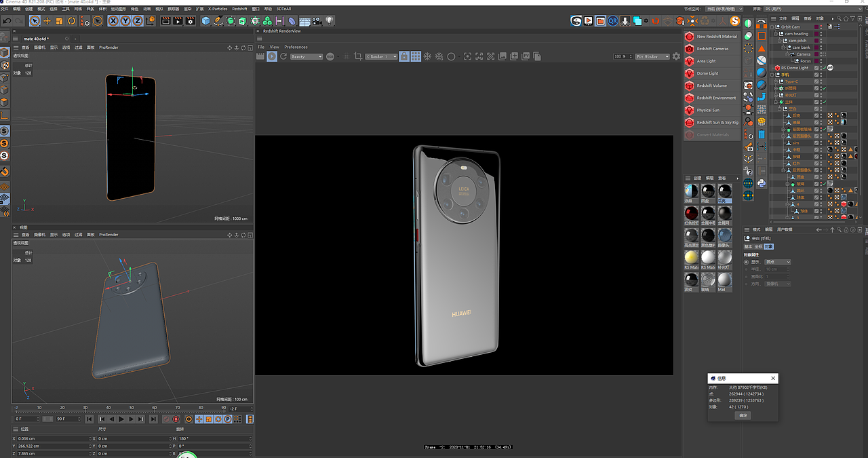Screen dimensions: 868x458
Task: Toggle the RenderView lock icon
Action: 404,56
